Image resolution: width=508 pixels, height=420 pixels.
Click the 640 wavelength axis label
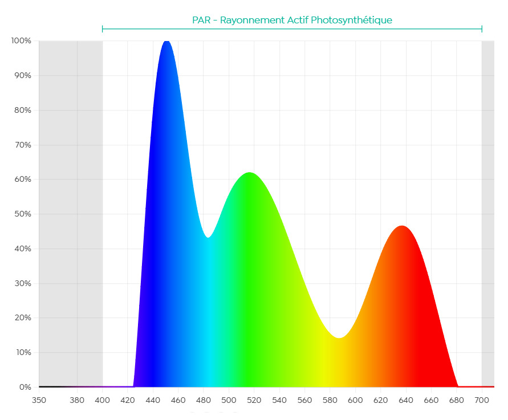click(x=406, y=400)
